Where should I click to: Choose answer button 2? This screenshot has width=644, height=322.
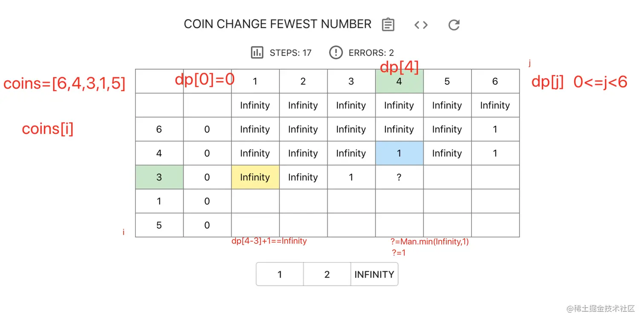327,274
